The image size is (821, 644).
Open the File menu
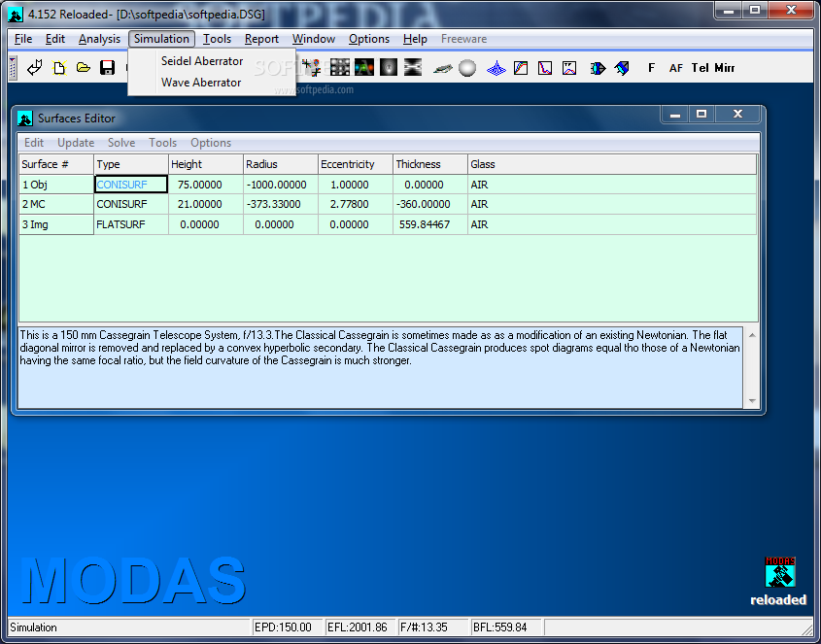(x=23, y=39)
